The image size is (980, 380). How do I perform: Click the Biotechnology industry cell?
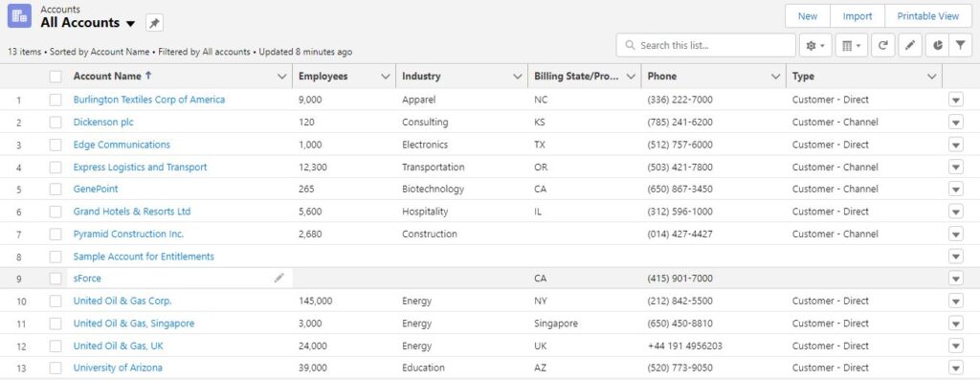434,189
